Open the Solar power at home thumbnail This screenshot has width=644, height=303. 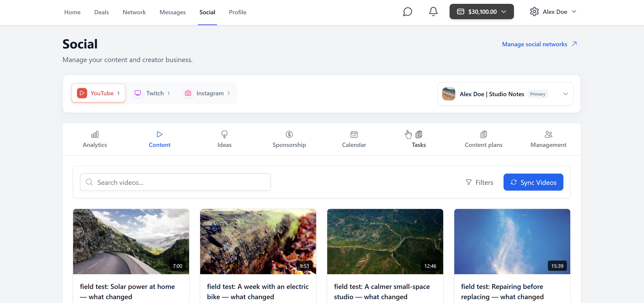(x=131, y=242)
